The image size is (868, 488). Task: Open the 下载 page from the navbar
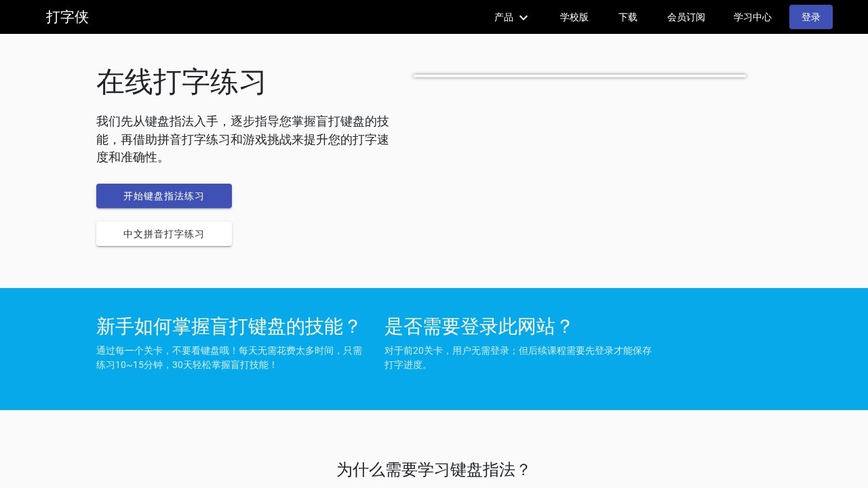(x=627, y=17)
